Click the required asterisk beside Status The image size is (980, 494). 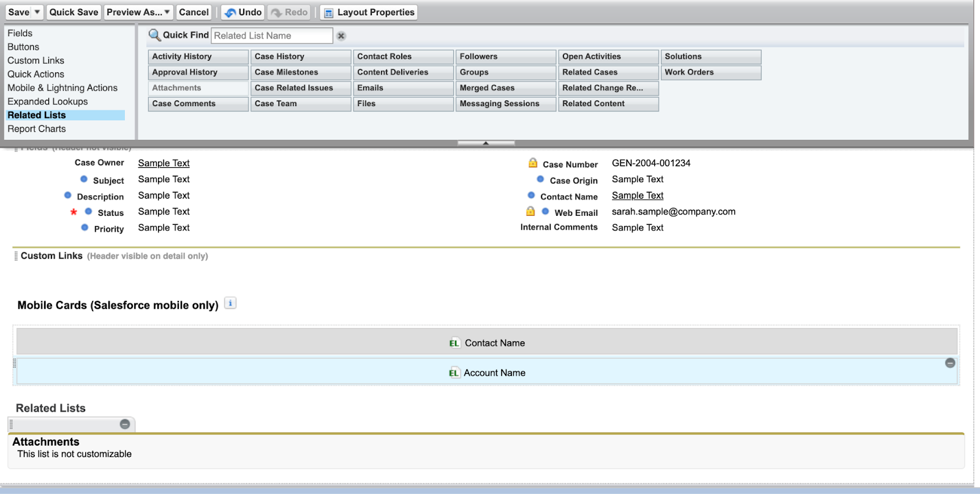click(x=73, y=212)
